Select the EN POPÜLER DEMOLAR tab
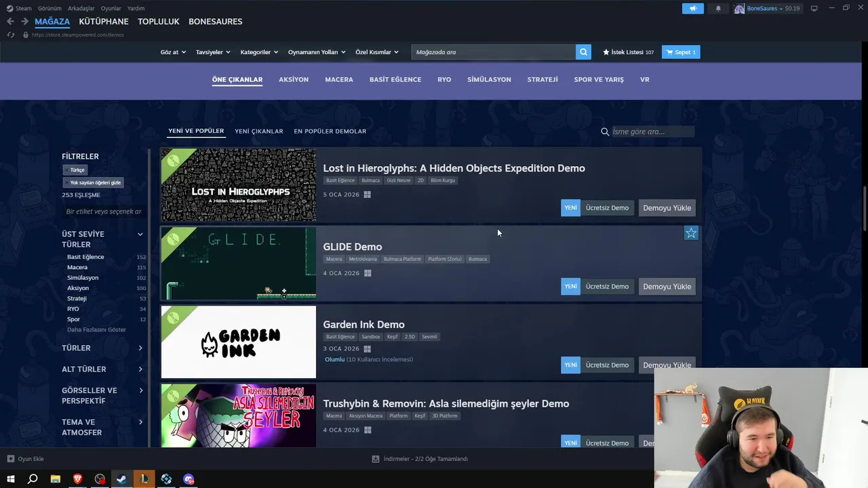 pos(330,131)
